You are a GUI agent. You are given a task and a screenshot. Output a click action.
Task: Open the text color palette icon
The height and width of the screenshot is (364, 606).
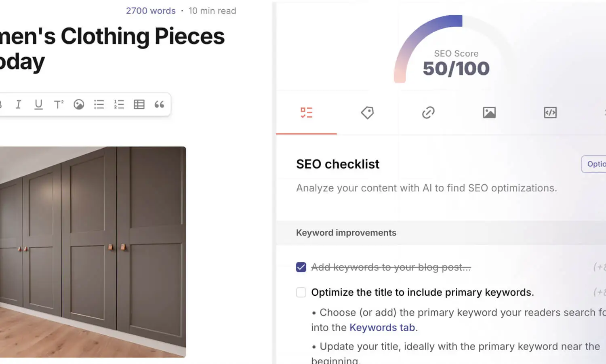coord(79,105)
